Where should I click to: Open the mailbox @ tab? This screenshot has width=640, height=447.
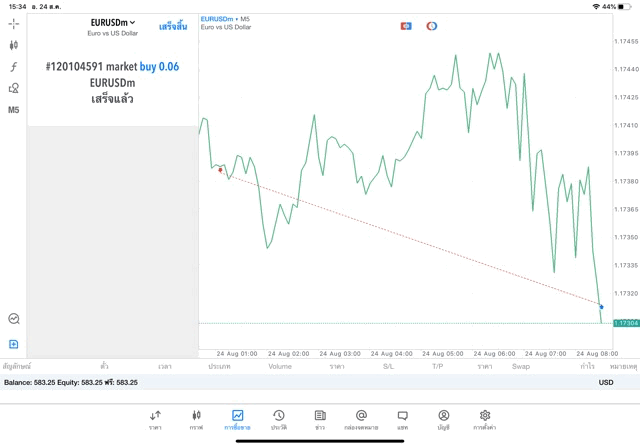361,420
